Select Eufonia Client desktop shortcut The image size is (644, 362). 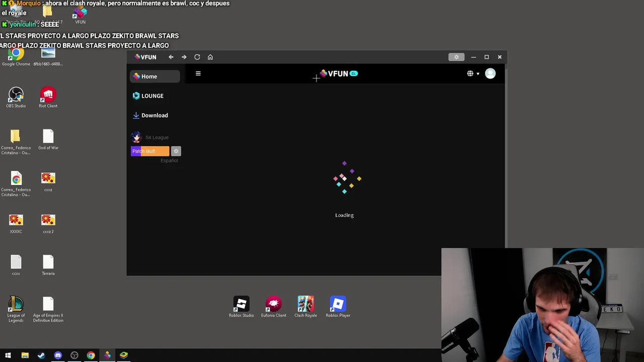(x=274, y=307)
